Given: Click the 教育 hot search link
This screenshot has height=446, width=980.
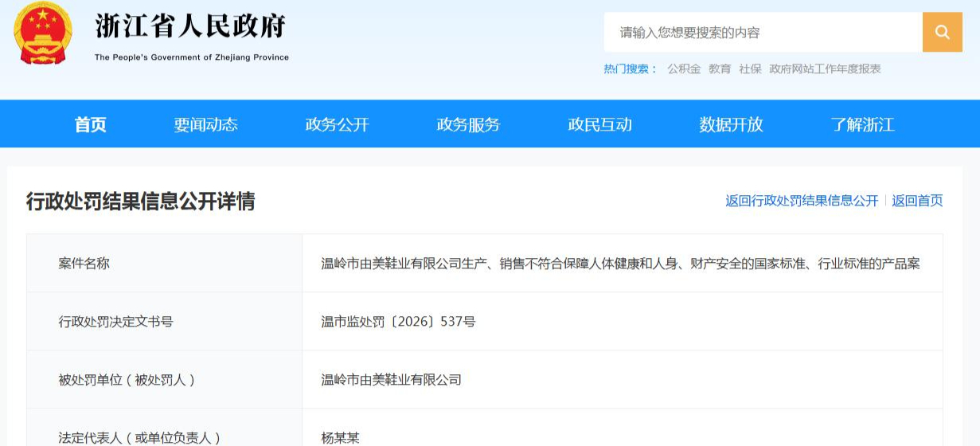Looking at the screenshot, I should pyautogui.click(x=720, y=69).
